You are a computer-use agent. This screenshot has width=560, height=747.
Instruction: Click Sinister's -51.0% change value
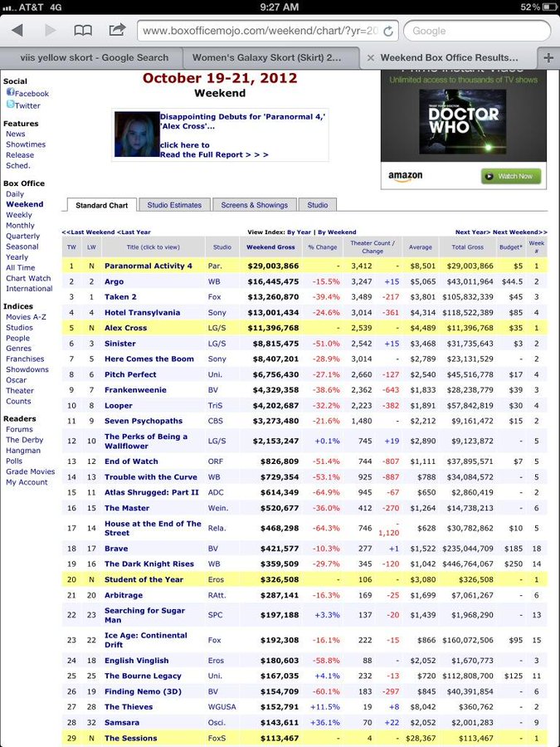[326, 344]
